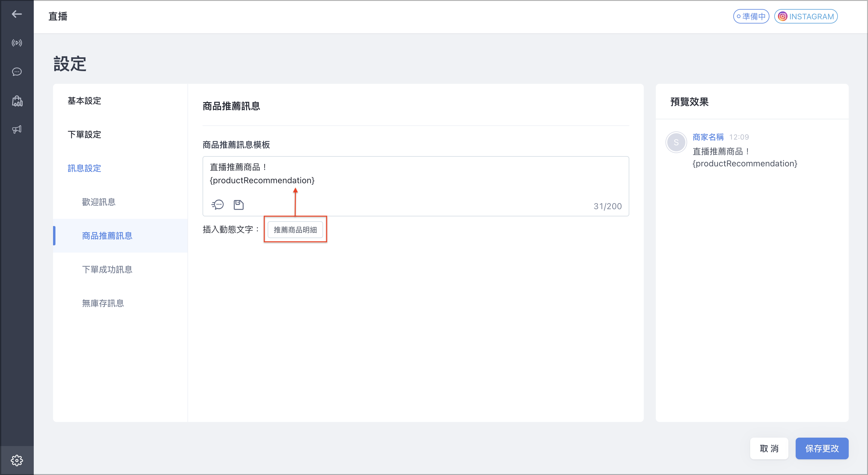
Task: Click the preview {productRecommendation} text
Action: coord(745,163)
